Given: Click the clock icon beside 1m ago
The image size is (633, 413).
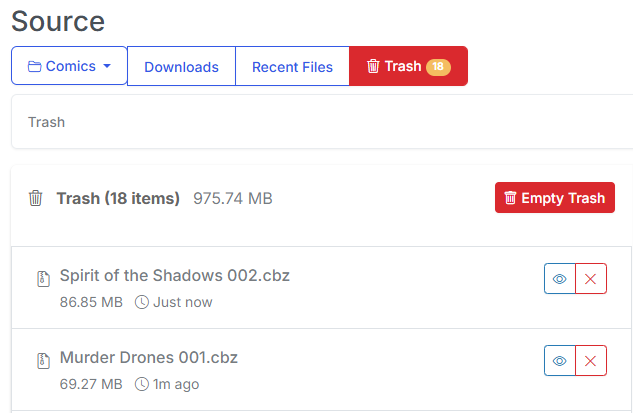Looking at the screenshot, I should pos(141,384).
